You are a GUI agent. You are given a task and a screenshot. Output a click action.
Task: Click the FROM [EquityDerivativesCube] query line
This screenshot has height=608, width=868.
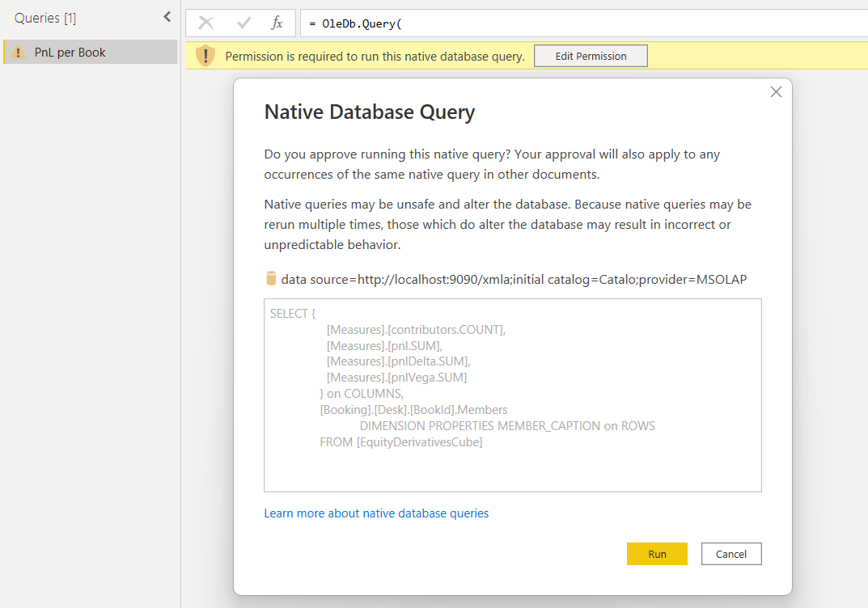pyautogui.click(x=401, y=442)
